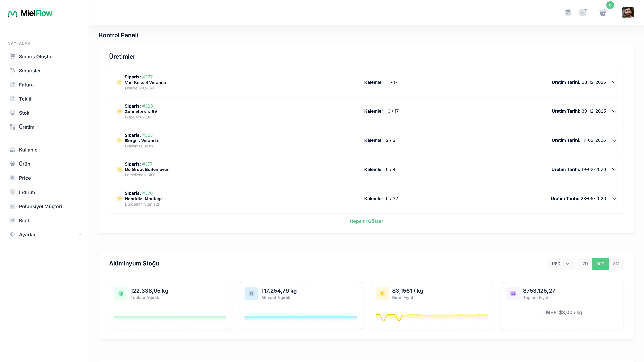Viewport: 644px width, 362px height.
Task: Open order link #370
Action: [147, 193]
